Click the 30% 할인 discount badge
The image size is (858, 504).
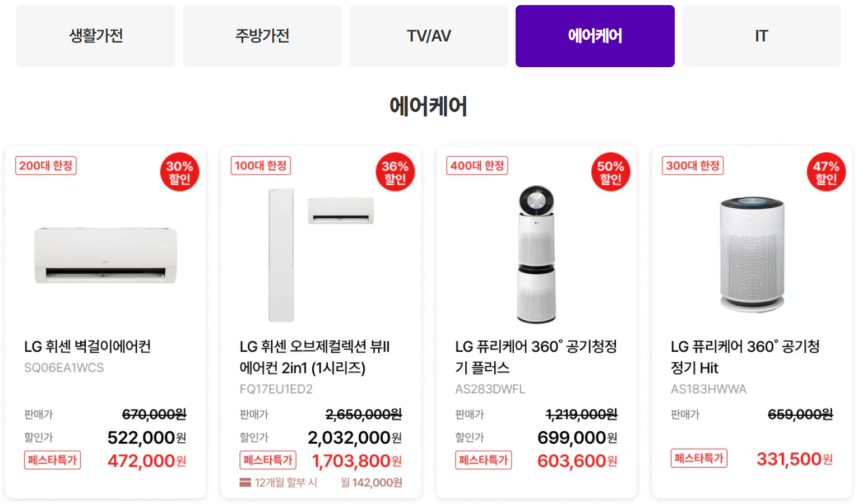(x=179, y=171)
